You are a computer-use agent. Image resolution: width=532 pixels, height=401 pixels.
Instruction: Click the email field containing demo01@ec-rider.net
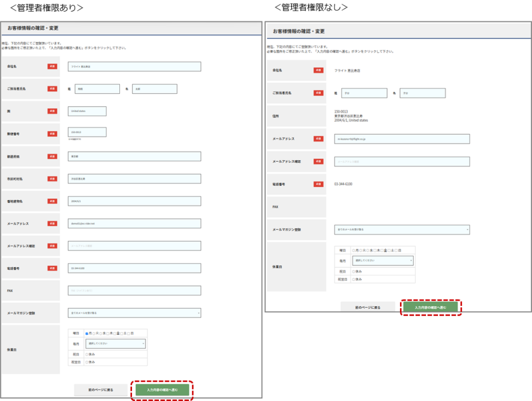point(134,223)
